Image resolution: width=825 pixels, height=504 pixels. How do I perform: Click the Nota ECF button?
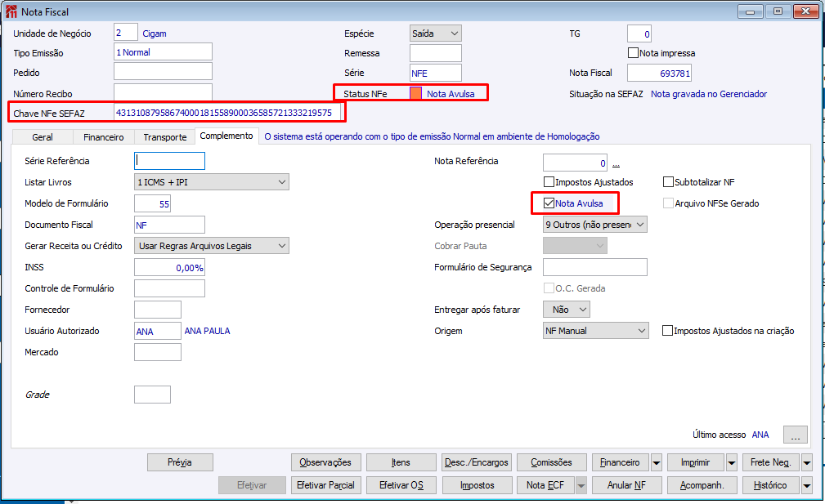click(x=545, y=485)
